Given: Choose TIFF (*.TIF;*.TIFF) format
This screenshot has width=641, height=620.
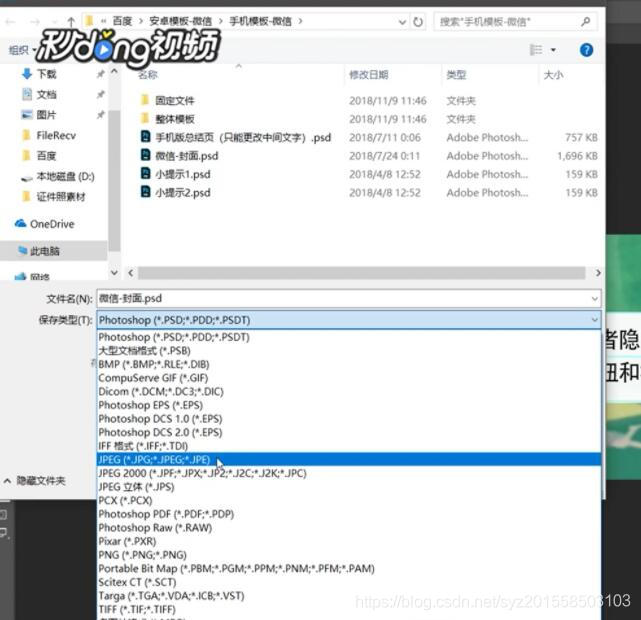Looking at the screenshot, I should [349, 609].
